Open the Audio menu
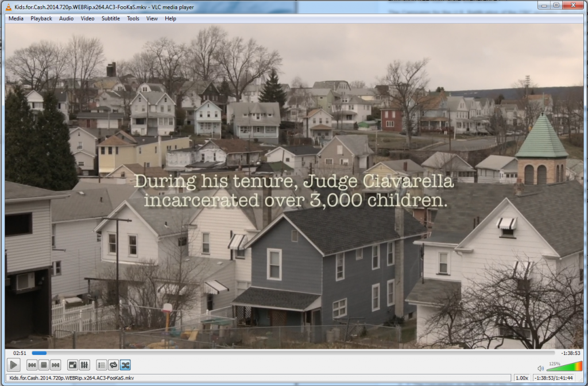 (x=67, y=18)
